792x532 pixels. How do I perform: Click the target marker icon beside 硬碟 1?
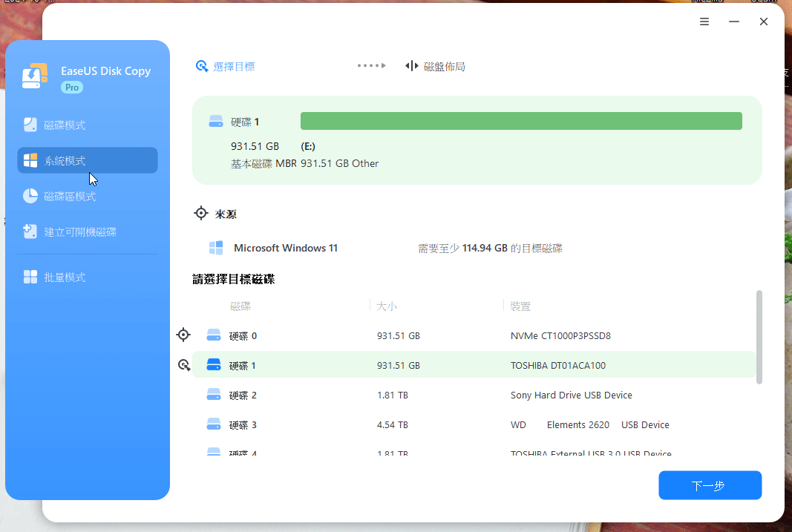184,365
